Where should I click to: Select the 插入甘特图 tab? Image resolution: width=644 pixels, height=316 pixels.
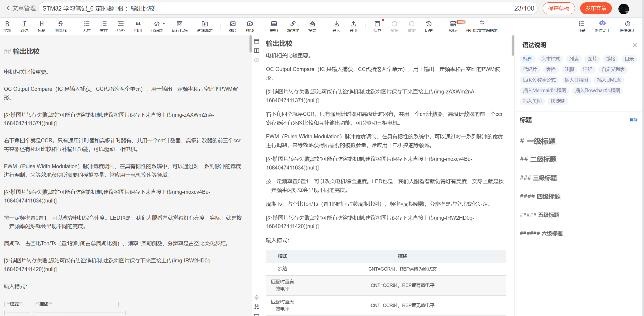click(576, 80)
